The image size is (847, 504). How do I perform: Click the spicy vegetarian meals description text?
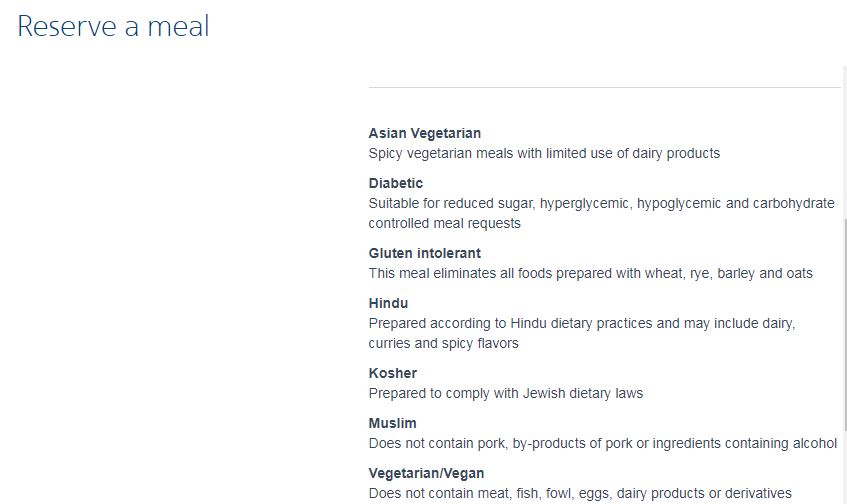tap(544, 153)
